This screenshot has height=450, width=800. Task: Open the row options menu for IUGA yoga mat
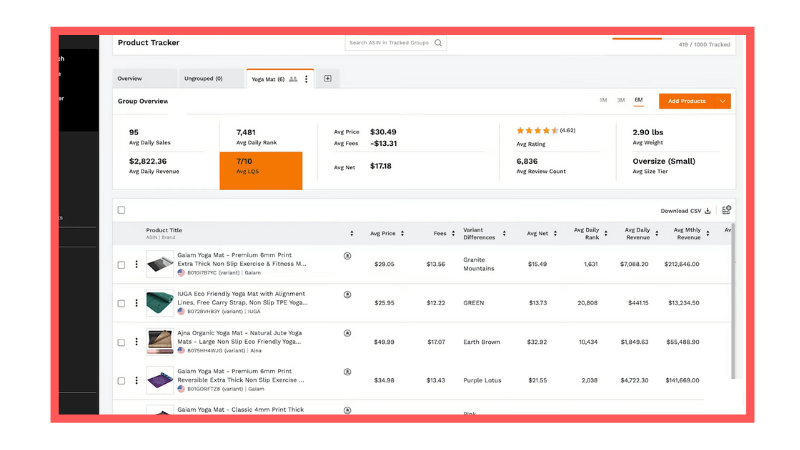coord(136,302)
